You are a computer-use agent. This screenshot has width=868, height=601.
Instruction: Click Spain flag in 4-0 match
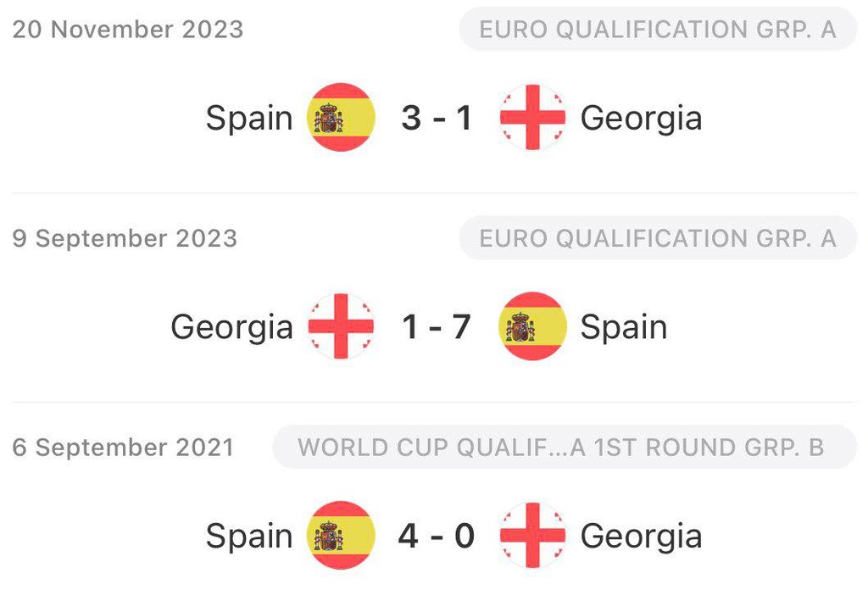341,535
